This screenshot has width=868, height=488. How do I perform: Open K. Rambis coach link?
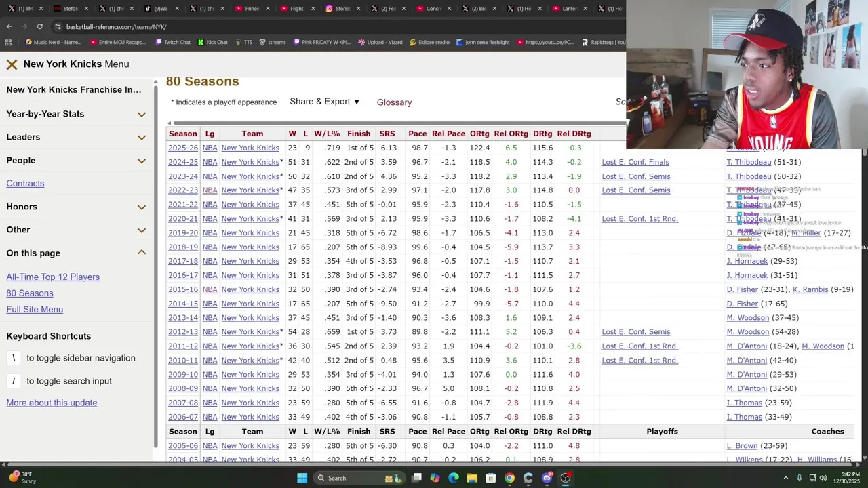(810, 289)
